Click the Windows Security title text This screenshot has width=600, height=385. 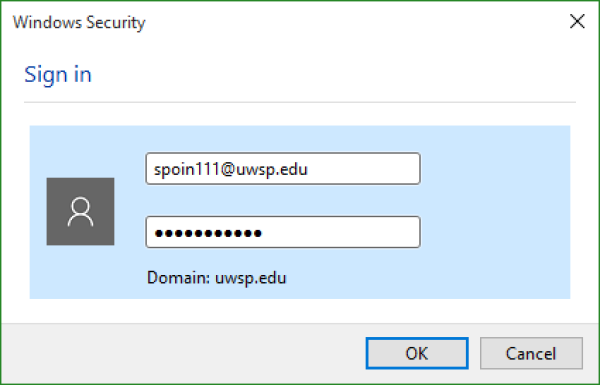[79, 22]
